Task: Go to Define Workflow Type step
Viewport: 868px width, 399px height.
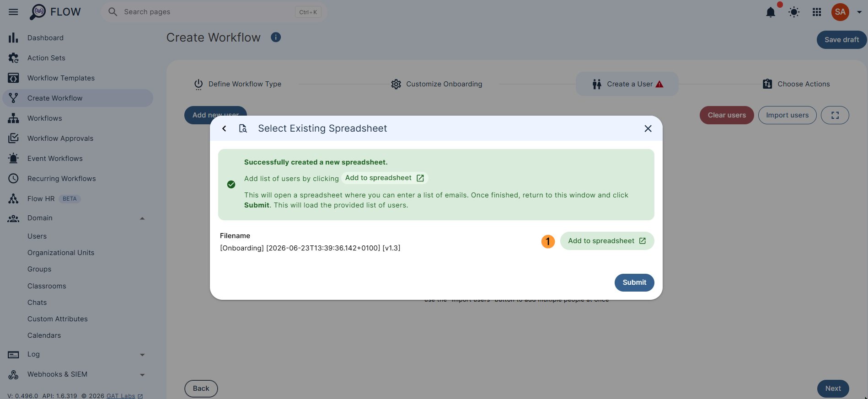Action: pyautogui.click(x=238, y=84)
